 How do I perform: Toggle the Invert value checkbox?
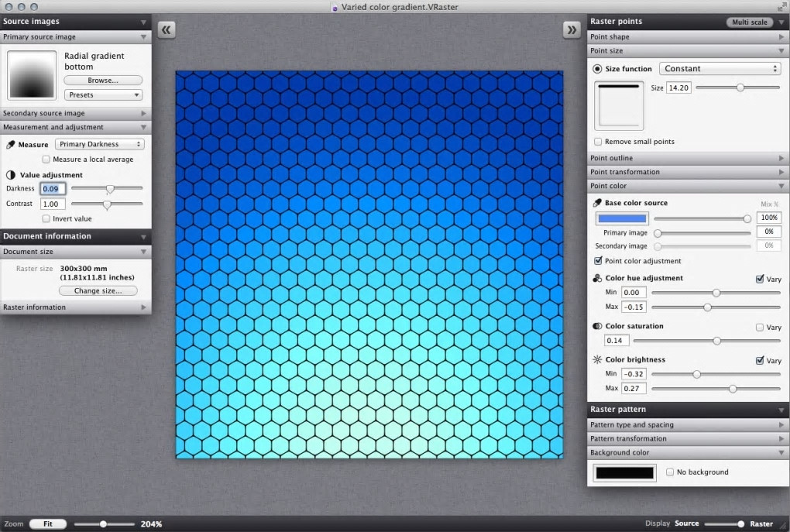coord(46,218)
